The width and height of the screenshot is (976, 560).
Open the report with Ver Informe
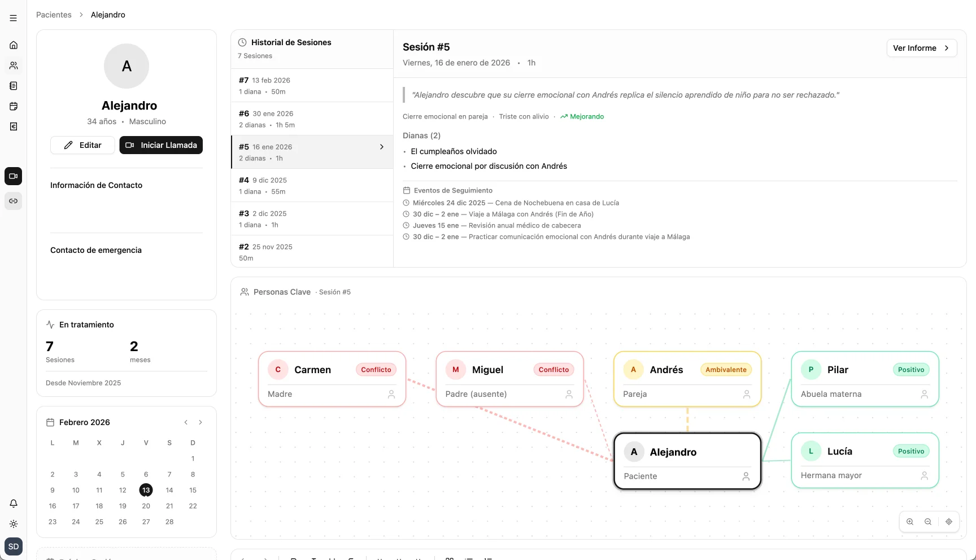[x=922, y=48]
